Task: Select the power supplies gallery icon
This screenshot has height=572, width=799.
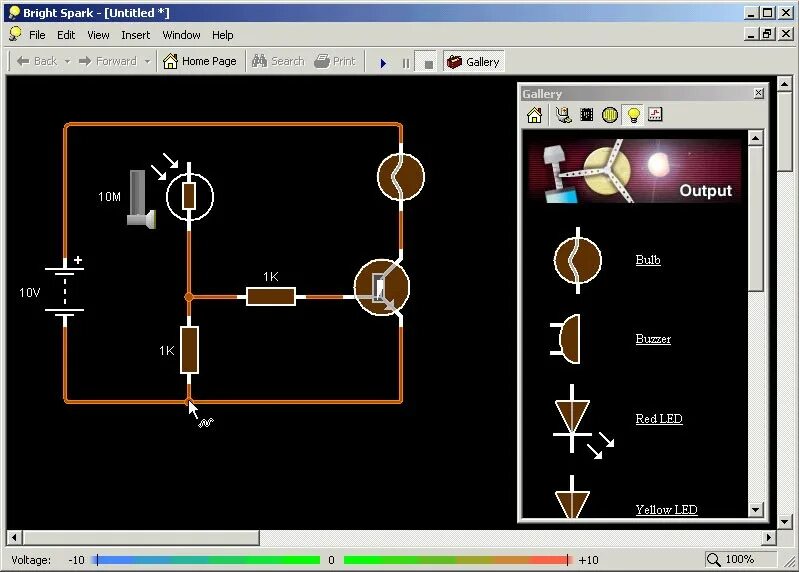Action: tap(562, 115)
